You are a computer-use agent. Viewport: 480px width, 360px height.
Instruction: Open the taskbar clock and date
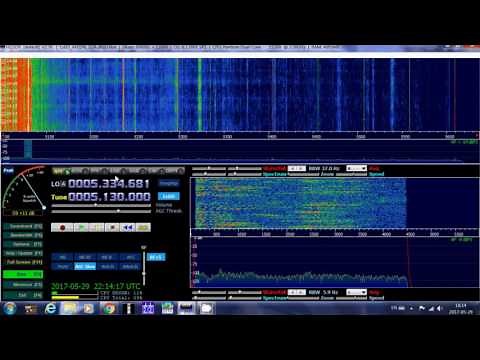click(x=461, y=309)
